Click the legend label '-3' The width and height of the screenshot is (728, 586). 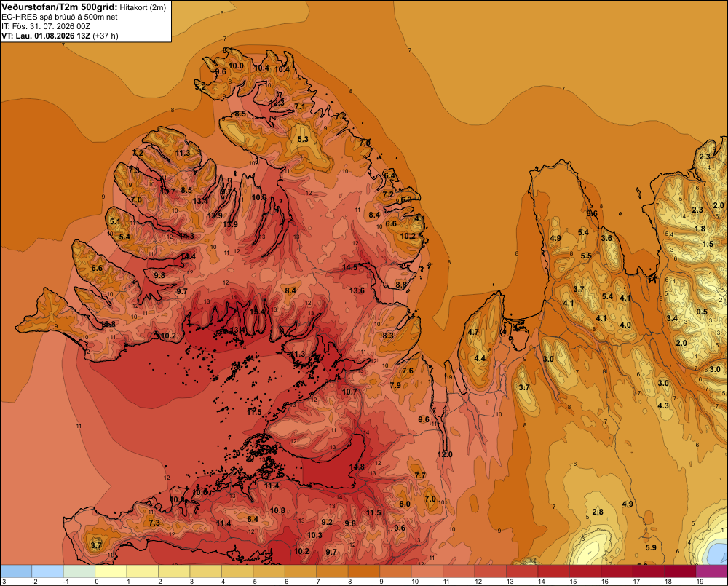(4, 582)
